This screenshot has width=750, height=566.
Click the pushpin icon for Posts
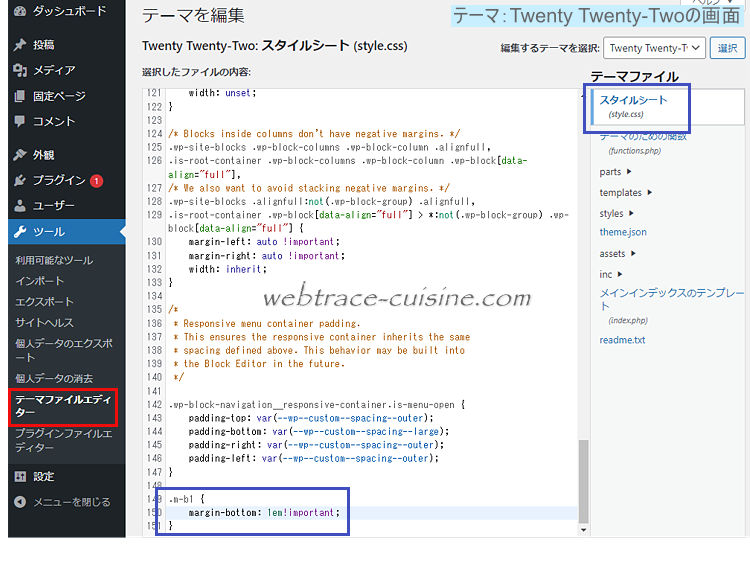pos(20,44)
